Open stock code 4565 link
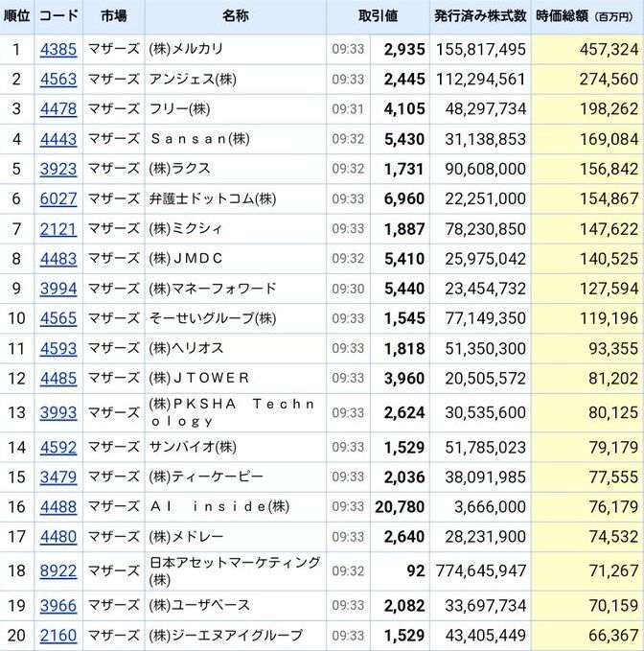 pos(58,318)
